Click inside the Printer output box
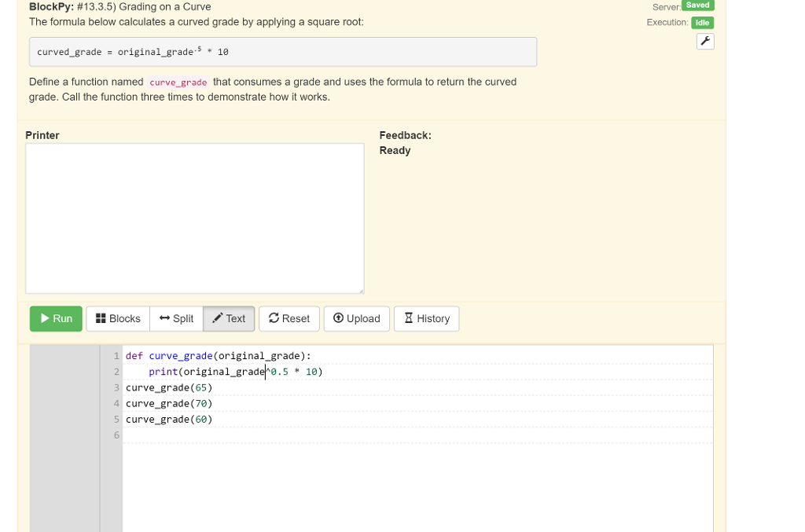The width and height of the screenshot is (805, 532). [x=195, y=218]
